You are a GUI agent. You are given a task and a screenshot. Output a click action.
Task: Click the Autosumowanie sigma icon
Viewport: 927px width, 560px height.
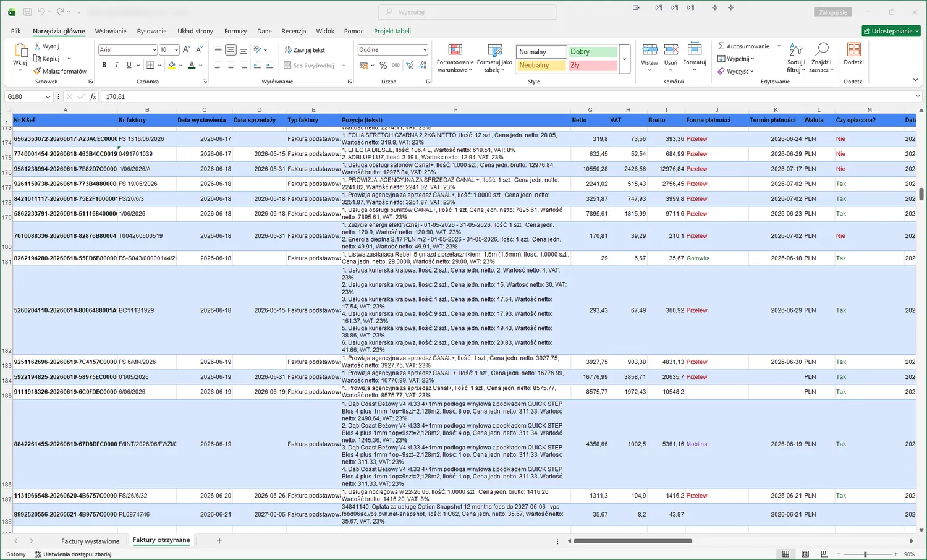click(x=721, y=46)
